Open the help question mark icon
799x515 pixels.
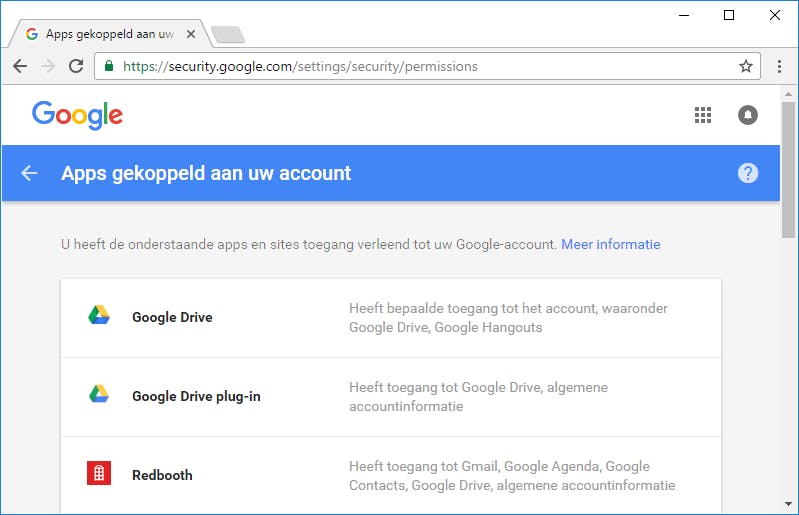click(748, 173)
